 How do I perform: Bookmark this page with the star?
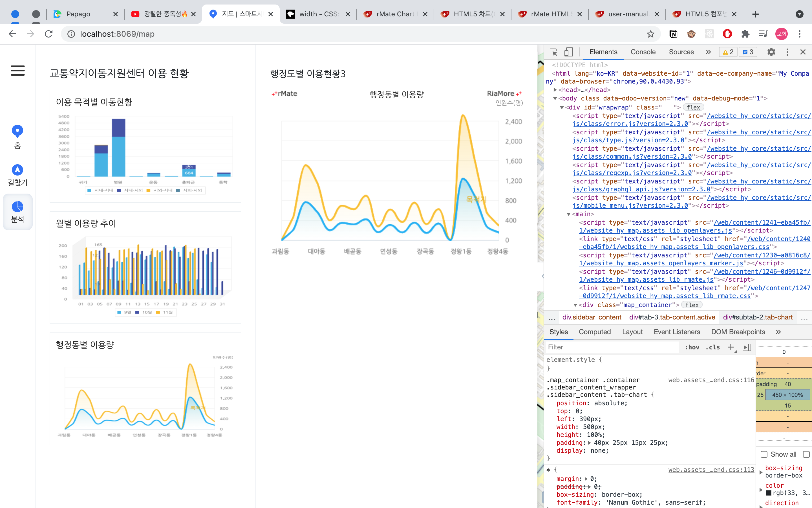point(650,34)
